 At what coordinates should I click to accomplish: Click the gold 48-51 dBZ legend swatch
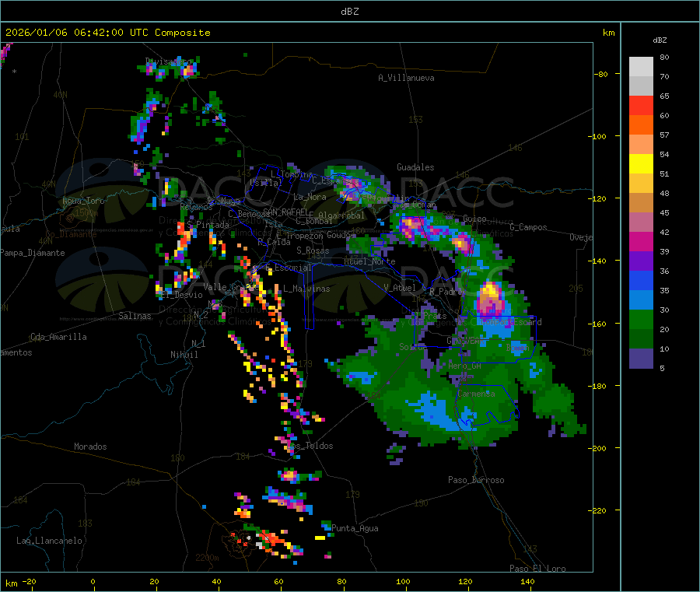tap(641, 183)
